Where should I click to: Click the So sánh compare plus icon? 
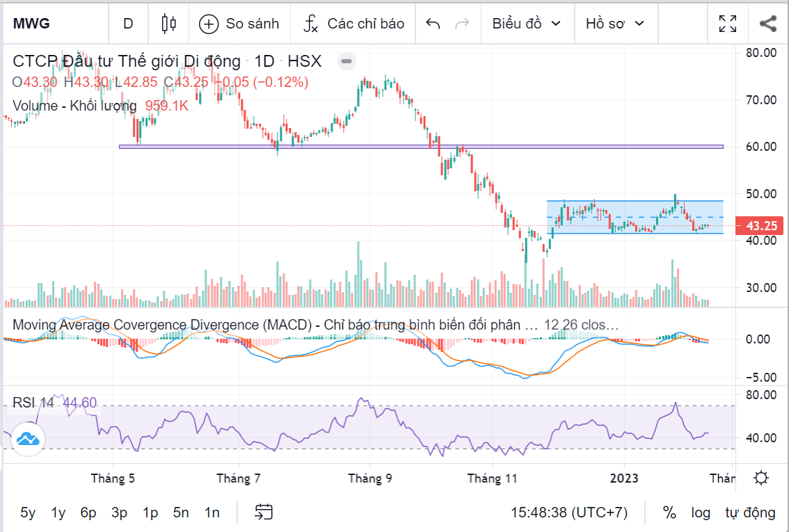[209, 24]
